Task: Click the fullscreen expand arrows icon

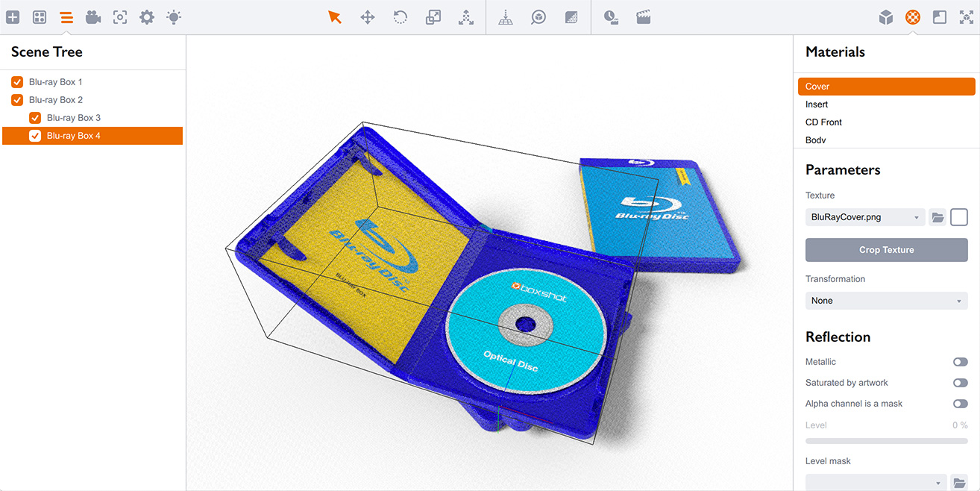Action: [967, 17]
